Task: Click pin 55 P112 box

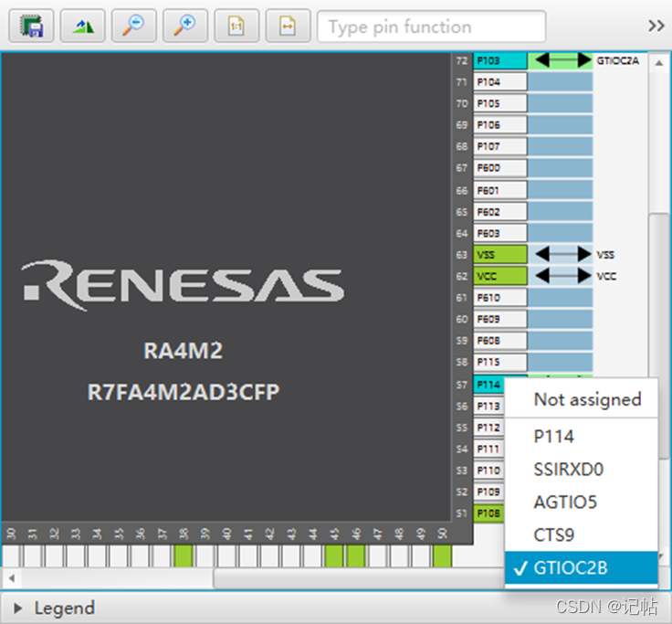Action: click(x=489, y=428)
